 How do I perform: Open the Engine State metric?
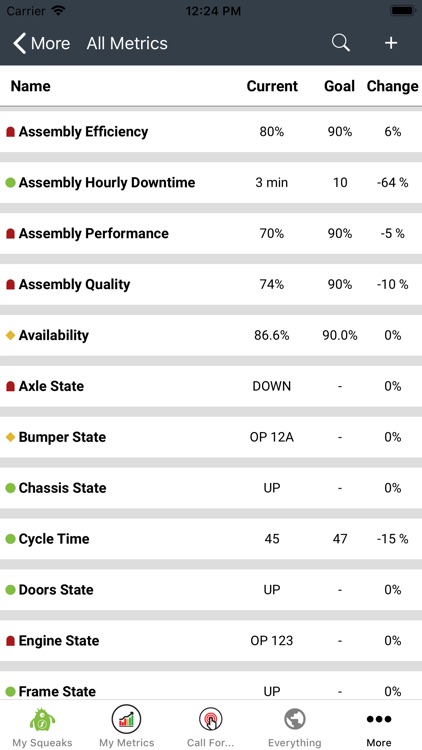(x=211, y=641)
